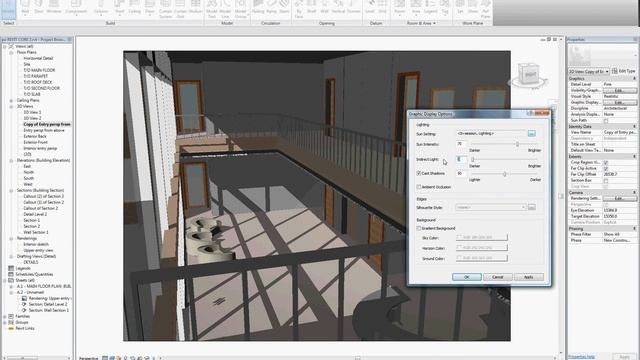Open the Silhouette Style dropdown
Image resolution: width=640 pixels, height=360 pixels.
(x=491, y=207)
